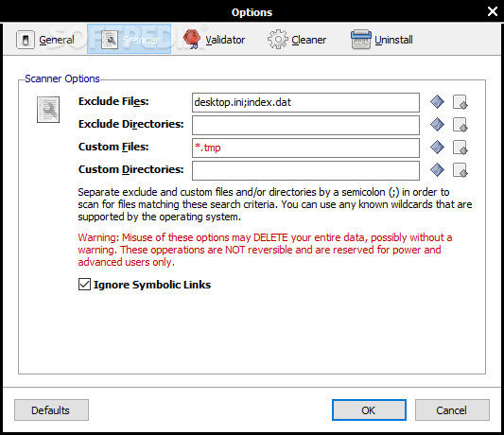The image size is (504, 435).
Task: Click the Scanner Options wrench document icon
Action: (48, 110)
